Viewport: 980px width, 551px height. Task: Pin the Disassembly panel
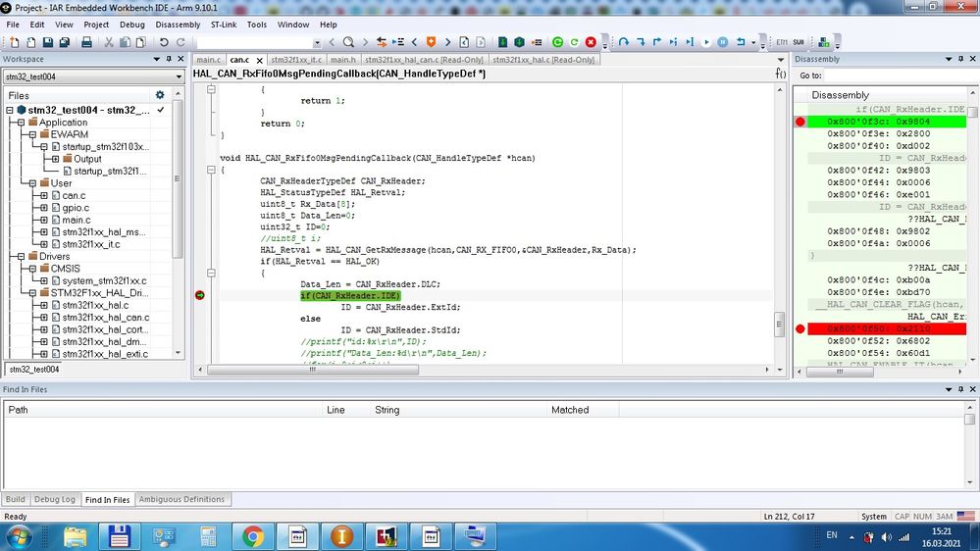(x=960, y=59)
